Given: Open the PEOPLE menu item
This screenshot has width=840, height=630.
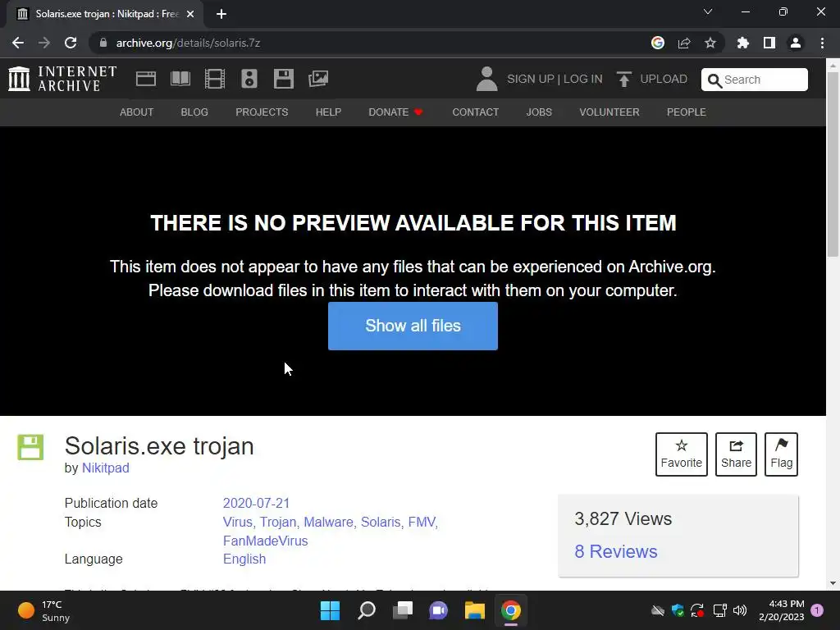Looking at the screenshot, I should tap(687, 112).
